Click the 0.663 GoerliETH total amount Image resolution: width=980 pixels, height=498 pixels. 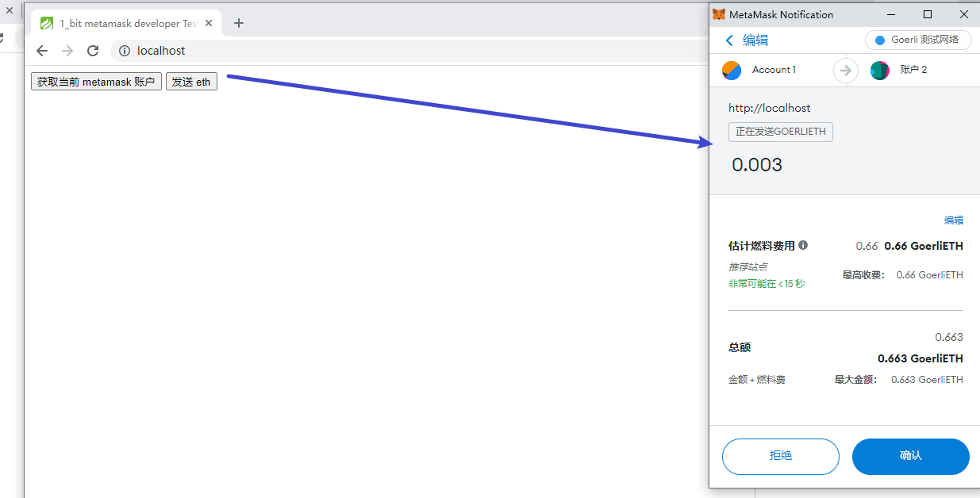(x=920, y=358)
